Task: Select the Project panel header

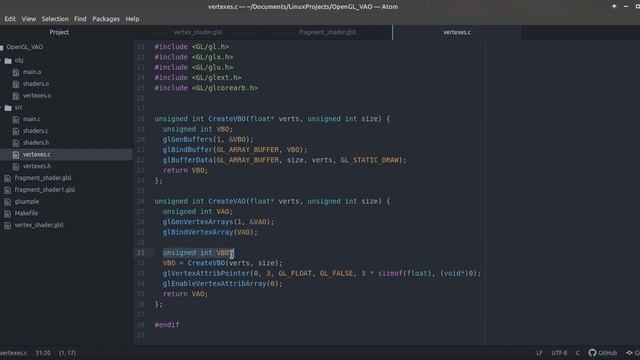Action: pyautogui.click(x=59, y=32)
